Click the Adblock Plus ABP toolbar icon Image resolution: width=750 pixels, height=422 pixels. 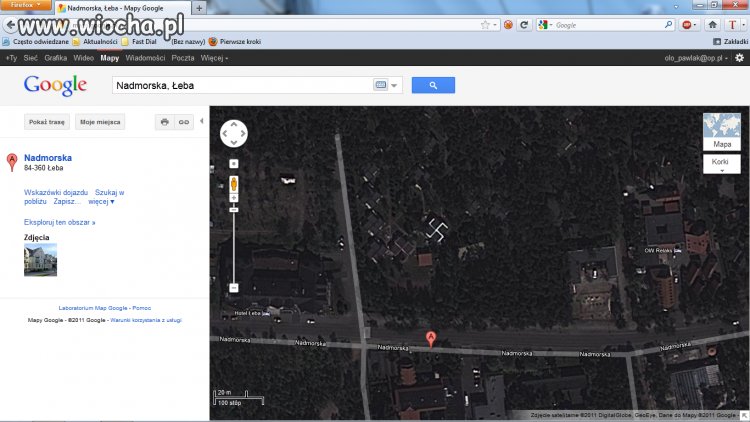(x=689, y=25)
